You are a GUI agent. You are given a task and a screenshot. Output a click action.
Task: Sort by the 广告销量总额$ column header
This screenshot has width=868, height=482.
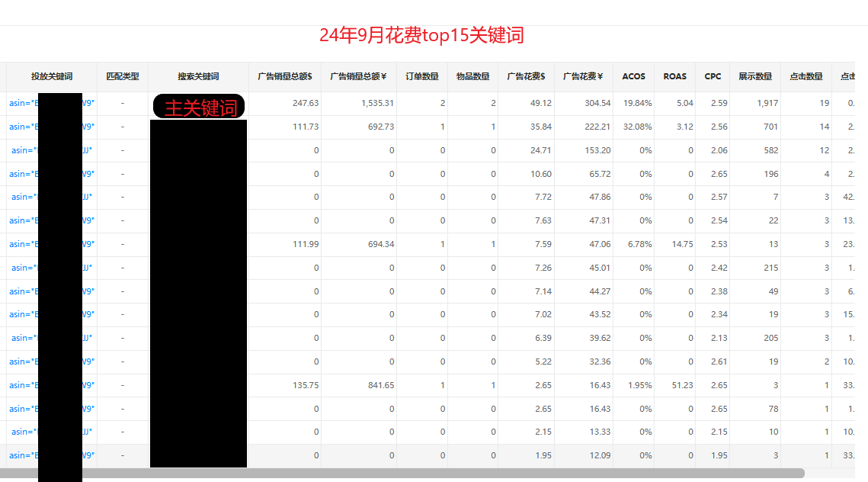point(284,76)
